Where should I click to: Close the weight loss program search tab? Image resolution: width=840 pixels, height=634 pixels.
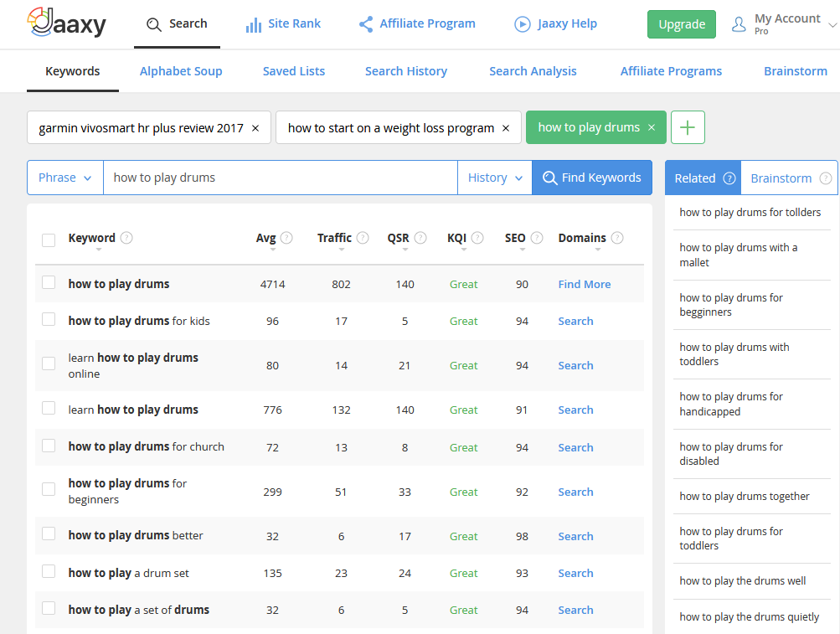[506, 128]
